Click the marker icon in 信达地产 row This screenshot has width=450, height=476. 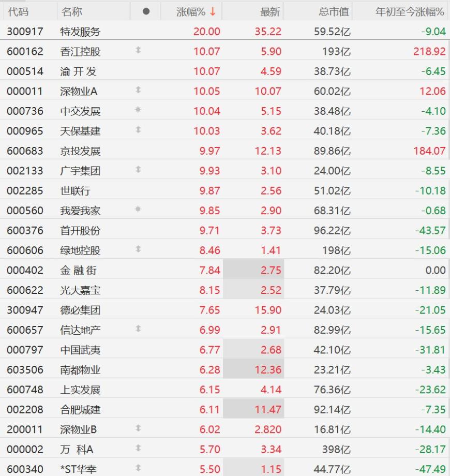138,328
